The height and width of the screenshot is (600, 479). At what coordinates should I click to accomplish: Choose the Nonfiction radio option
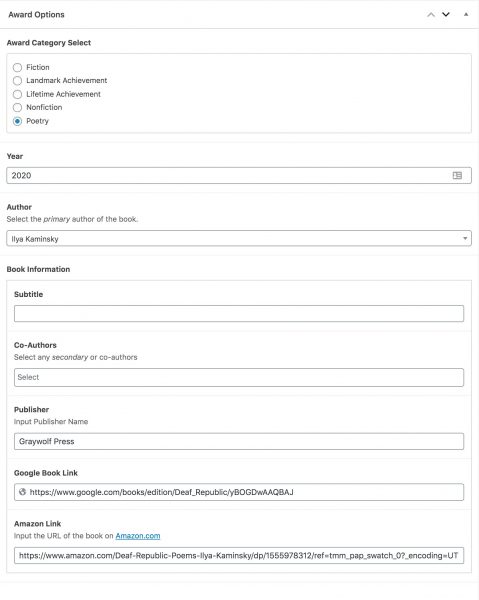[17, 108]
